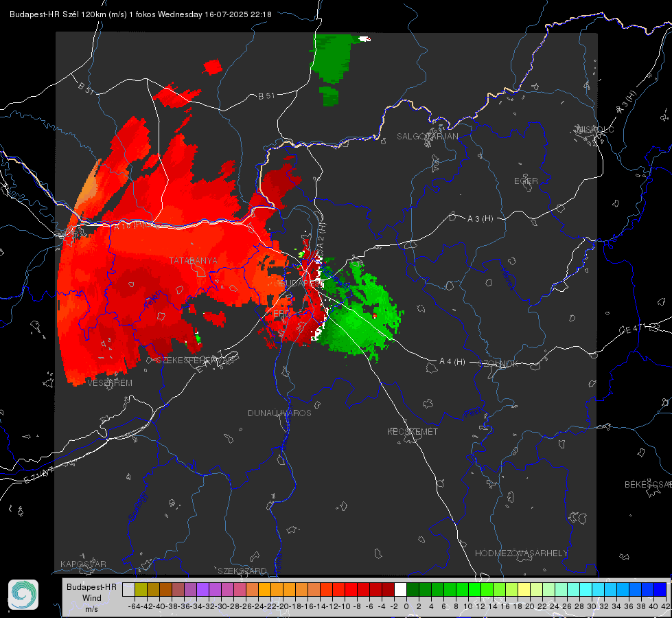Click the HÓDMEZŐVÁSÁRHELY city label
The width and height of the screenshot is (672, 618).
coord(521,553)
